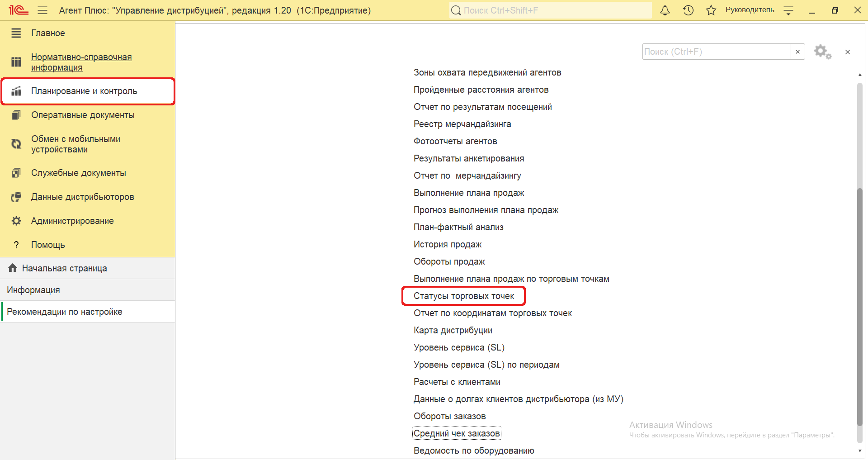
Task: Open menu settings gear icon
Action: pyautogui.click(x=823, y=52)
